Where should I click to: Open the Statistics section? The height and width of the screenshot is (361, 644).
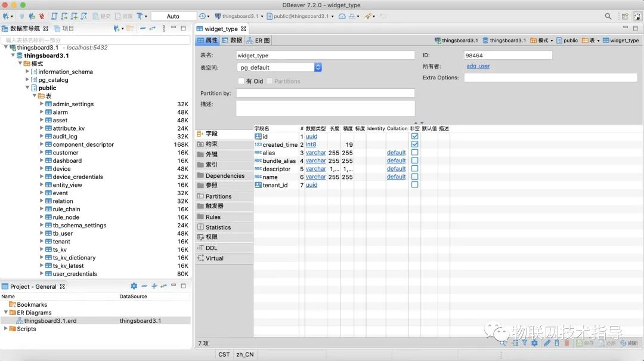click(224, 227)
